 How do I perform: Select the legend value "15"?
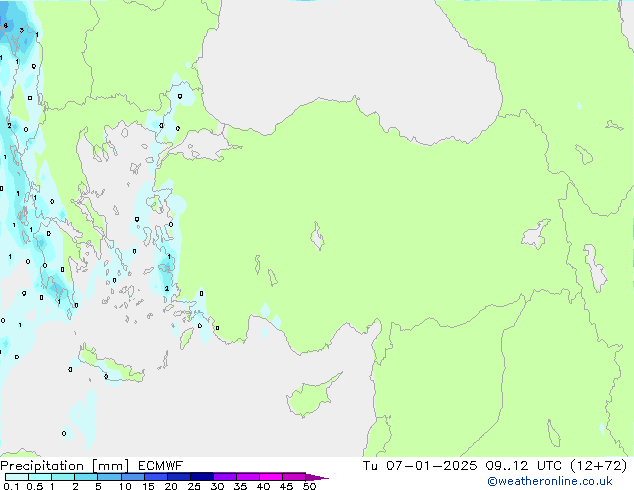click(148, 486)
